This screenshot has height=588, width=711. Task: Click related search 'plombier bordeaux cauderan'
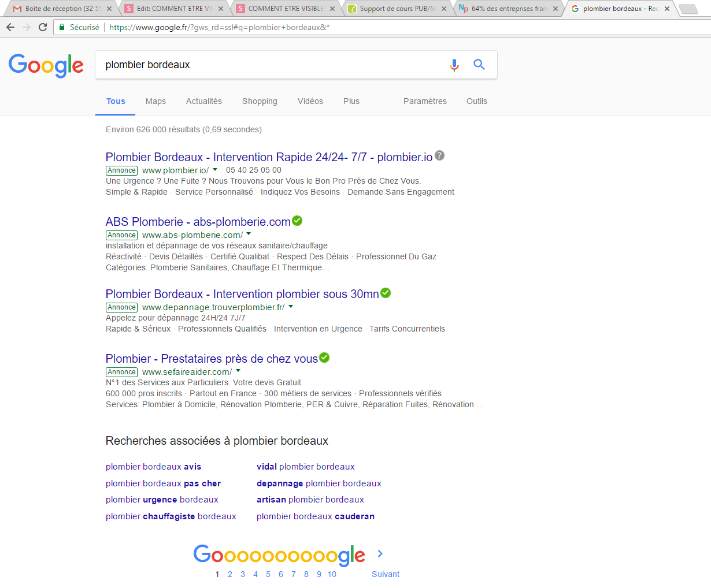[315, 516]
